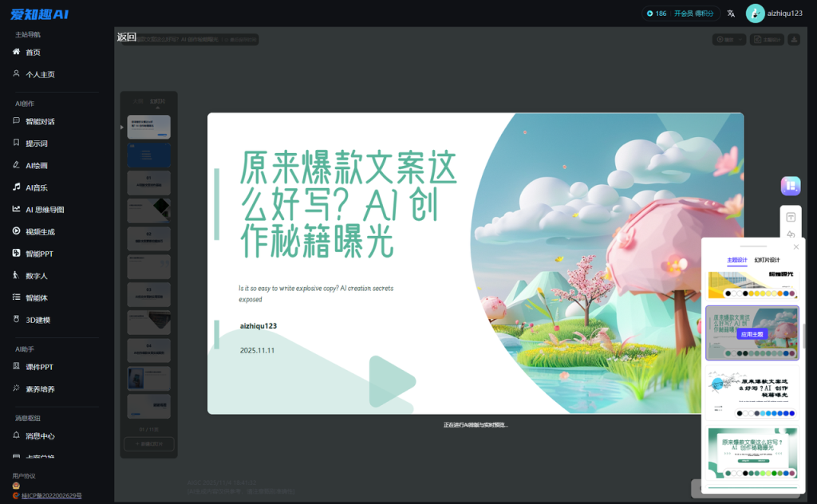The image size is (817, 504).
Task: Pick black swatch in ink-painting theme palette
Action: (740, 413)
